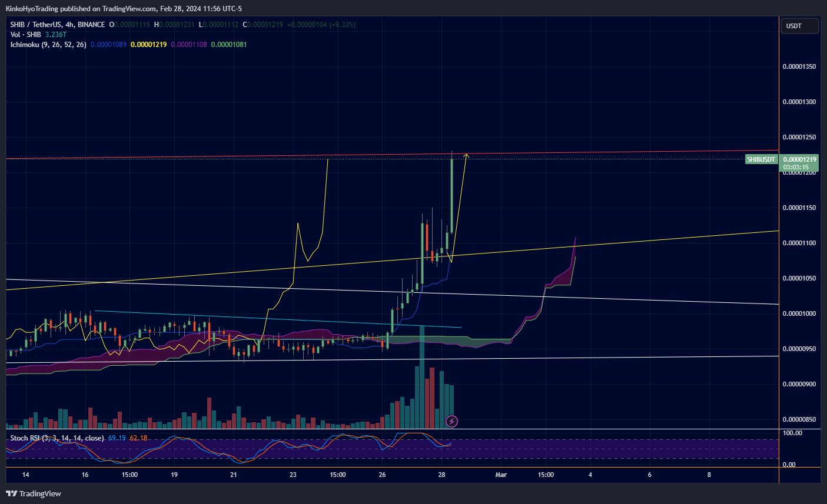Viewport: 827px width, 504px height.
Task: Click the date label 16 on time axis
Action: pos(85,475)
